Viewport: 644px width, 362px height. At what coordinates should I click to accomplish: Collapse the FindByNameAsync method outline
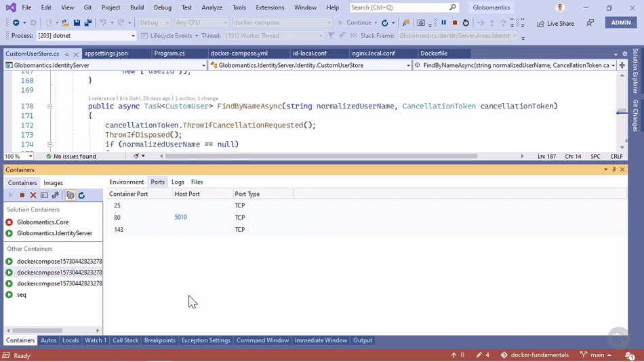[x=49, y=106]
